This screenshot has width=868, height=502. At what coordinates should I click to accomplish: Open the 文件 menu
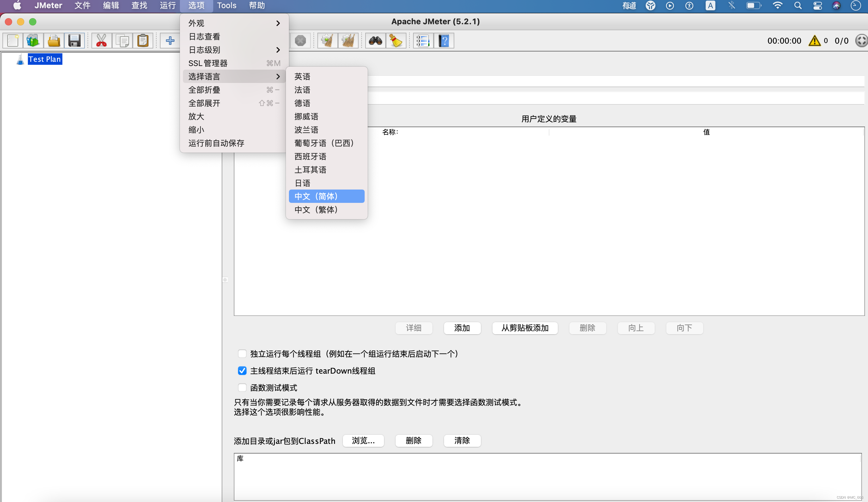[x=82, y=5]
